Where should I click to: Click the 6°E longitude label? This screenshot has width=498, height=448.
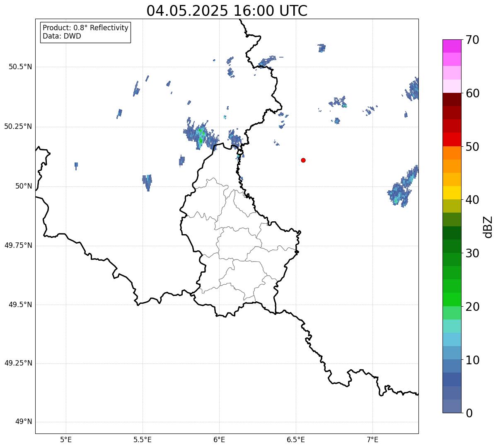click(x=219, y=439)
